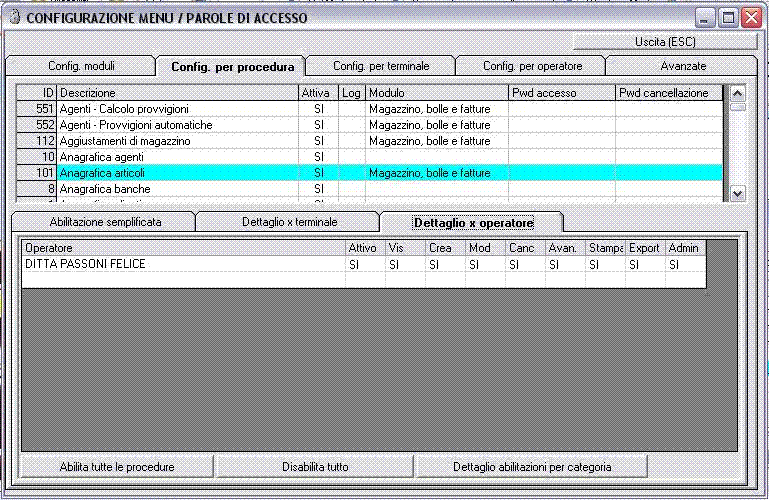Click the Uscita (ESC) button

[665, 42]
